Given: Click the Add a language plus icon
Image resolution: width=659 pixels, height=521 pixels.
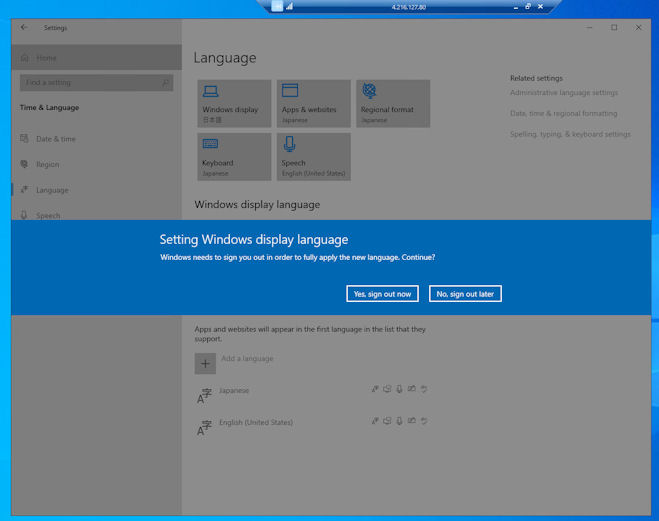Looking at the screenshot, I should tap(205, 363).
